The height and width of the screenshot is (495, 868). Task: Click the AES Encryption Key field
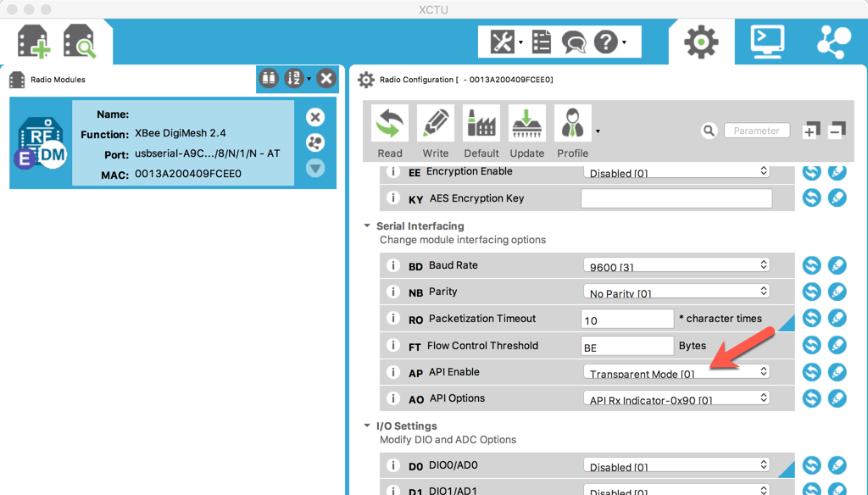676,198
